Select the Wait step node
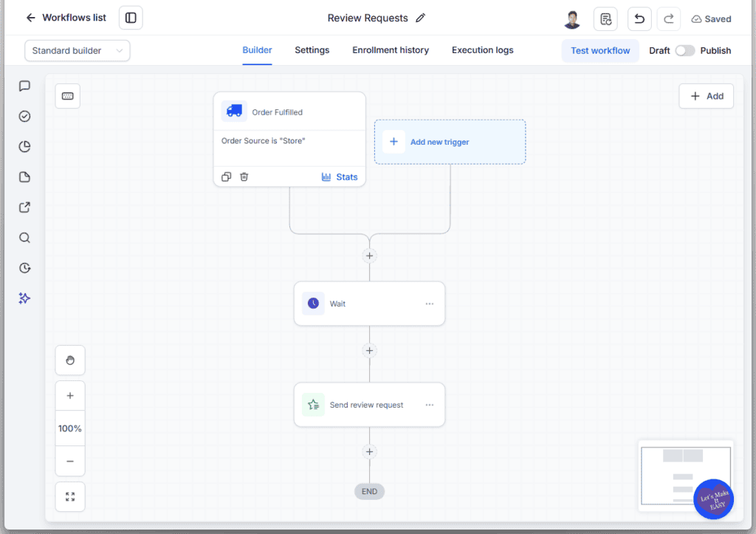 (x=369, y=304)
